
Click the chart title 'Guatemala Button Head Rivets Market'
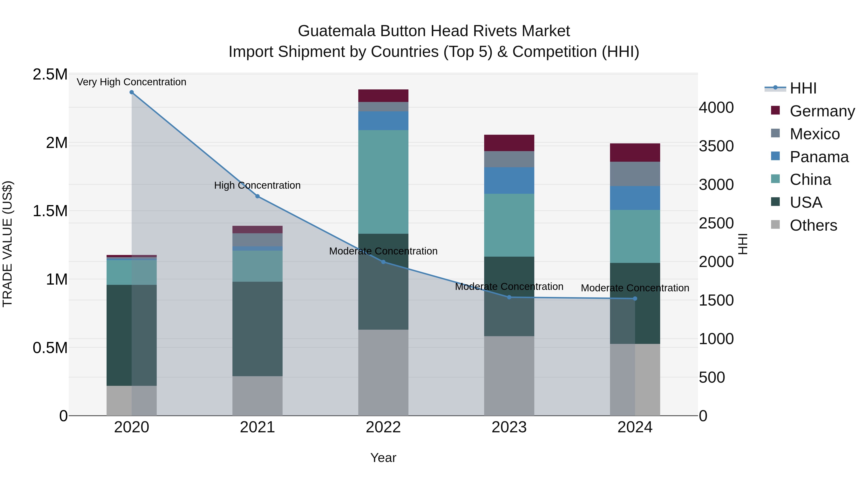pos(434,31)
